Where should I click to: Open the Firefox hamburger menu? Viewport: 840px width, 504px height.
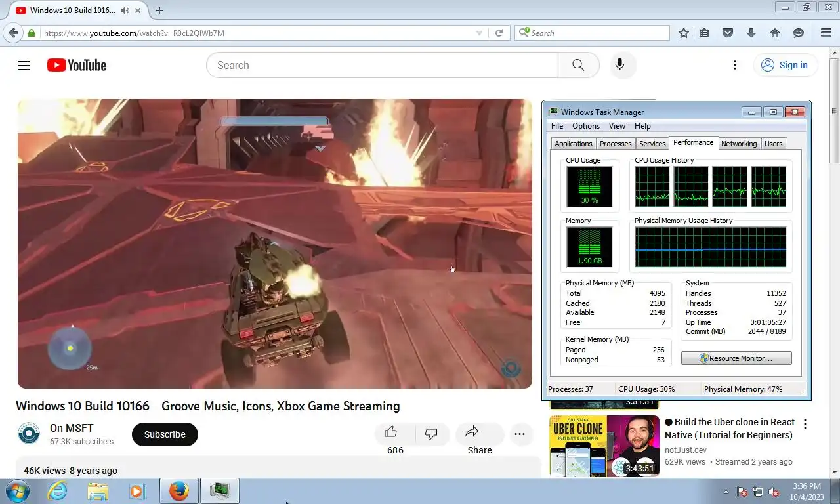coord(826,33)
